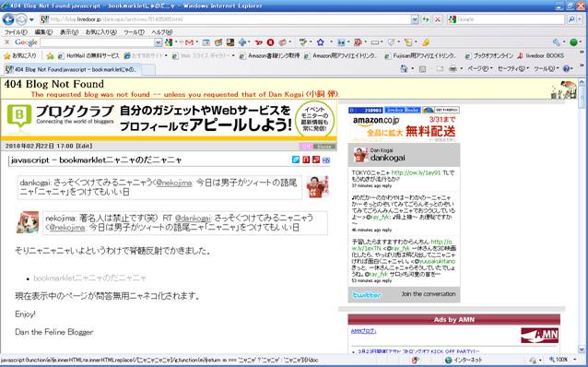Screen dimensions: 588x367
Task: Click the Google search box at top right
Action: point(506,19)
